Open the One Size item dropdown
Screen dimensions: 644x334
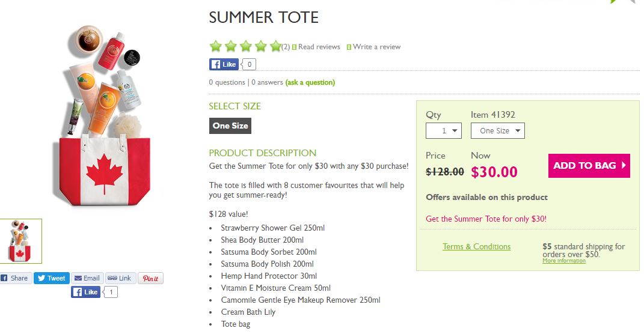(x=498, y=130)
